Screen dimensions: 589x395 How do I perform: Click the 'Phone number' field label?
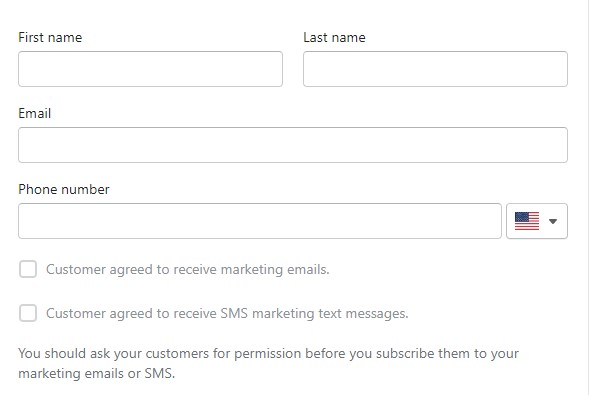click(x=63, y=189)
